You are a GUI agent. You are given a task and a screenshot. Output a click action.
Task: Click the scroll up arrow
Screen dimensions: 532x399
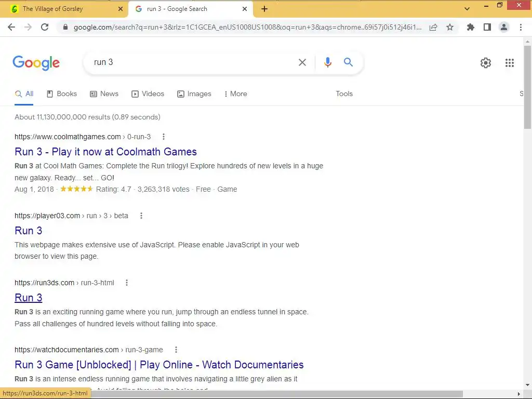click(x=527, y=42)
